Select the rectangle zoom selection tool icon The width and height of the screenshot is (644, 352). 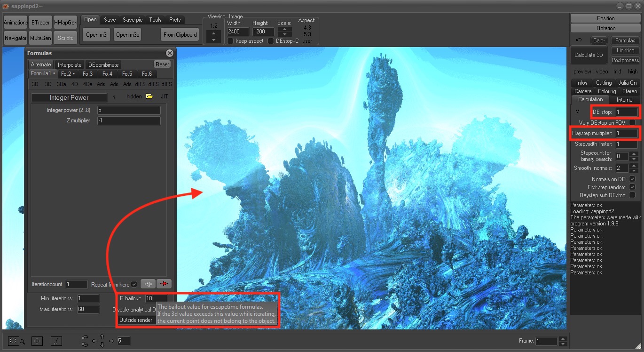(x=14, y=341)
